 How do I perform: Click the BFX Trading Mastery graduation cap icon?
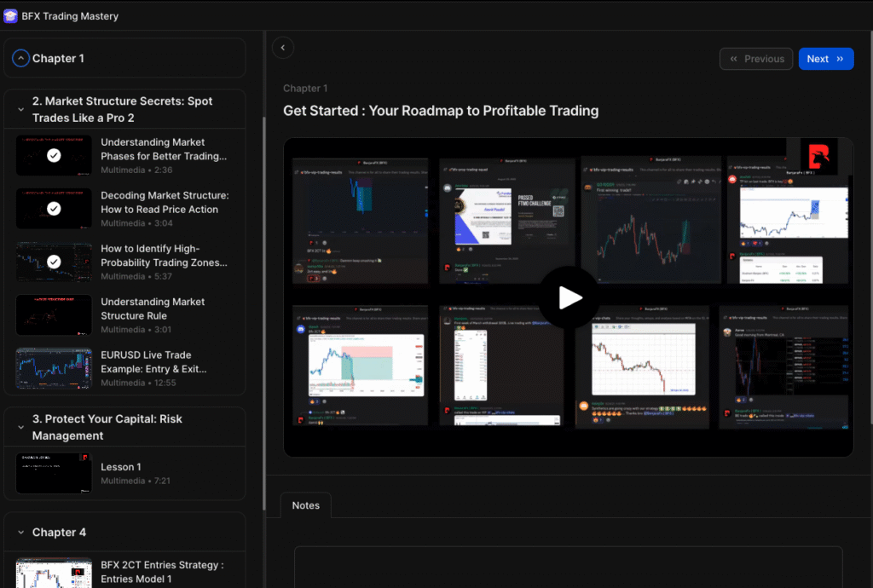tap(11, 15)
